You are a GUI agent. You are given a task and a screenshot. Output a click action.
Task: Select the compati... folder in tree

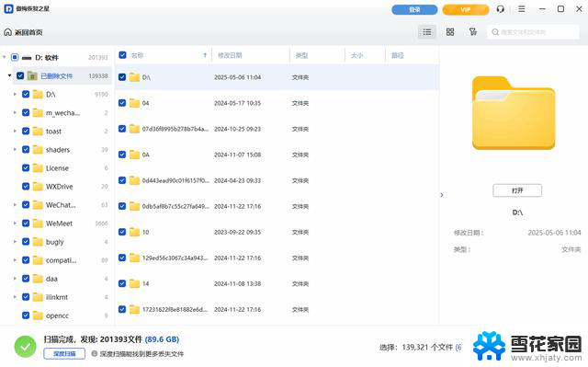[62, 260]
